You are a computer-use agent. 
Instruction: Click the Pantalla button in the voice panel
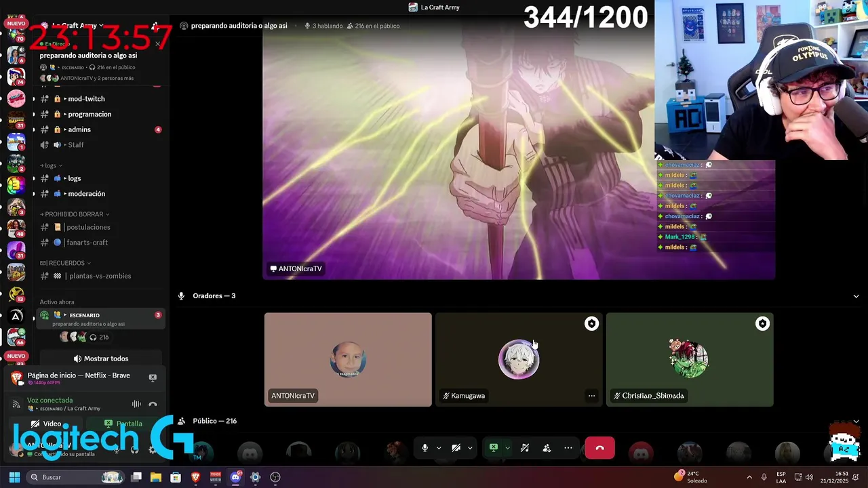[x=123, y=424]
